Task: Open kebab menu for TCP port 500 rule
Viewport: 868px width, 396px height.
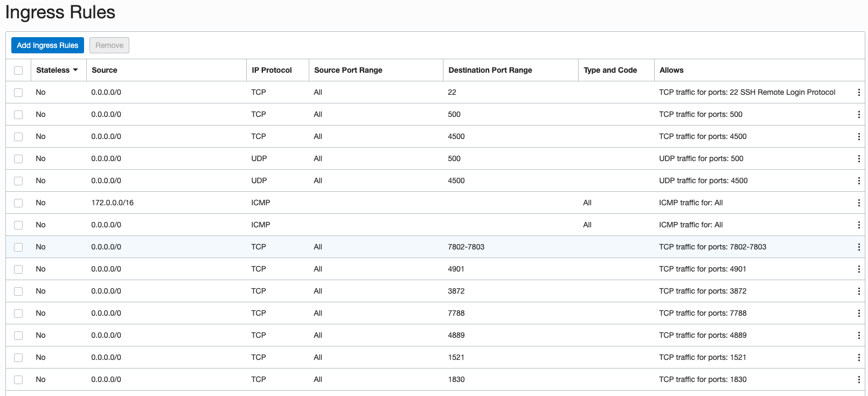Action: coord(858,114)
